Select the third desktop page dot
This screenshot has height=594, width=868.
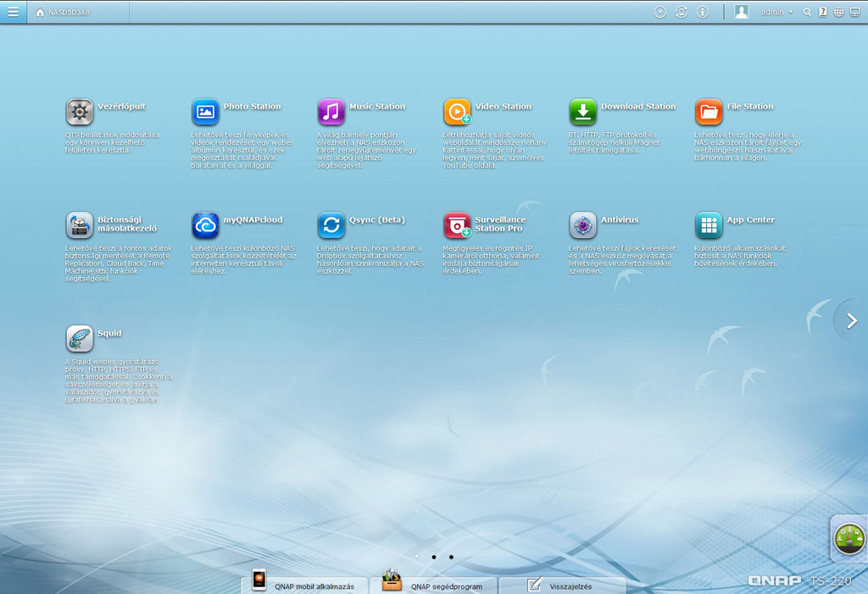point(451,557)
